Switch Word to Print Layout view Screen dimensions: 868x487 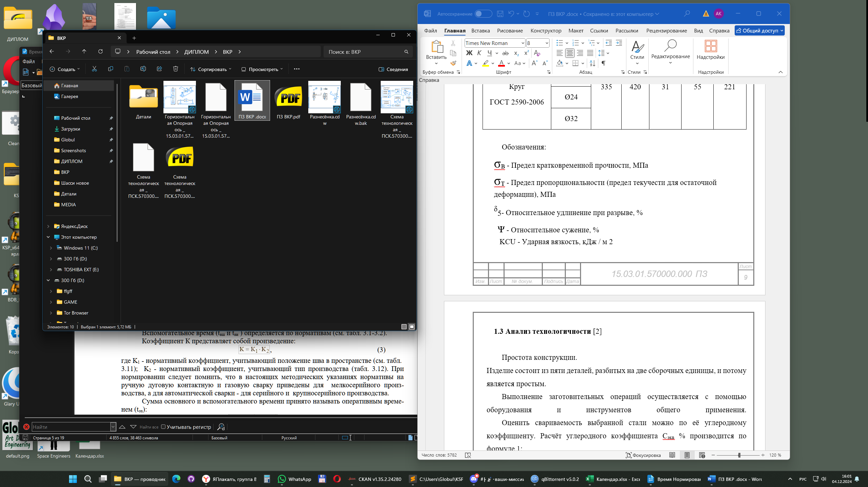coord(687,455)
